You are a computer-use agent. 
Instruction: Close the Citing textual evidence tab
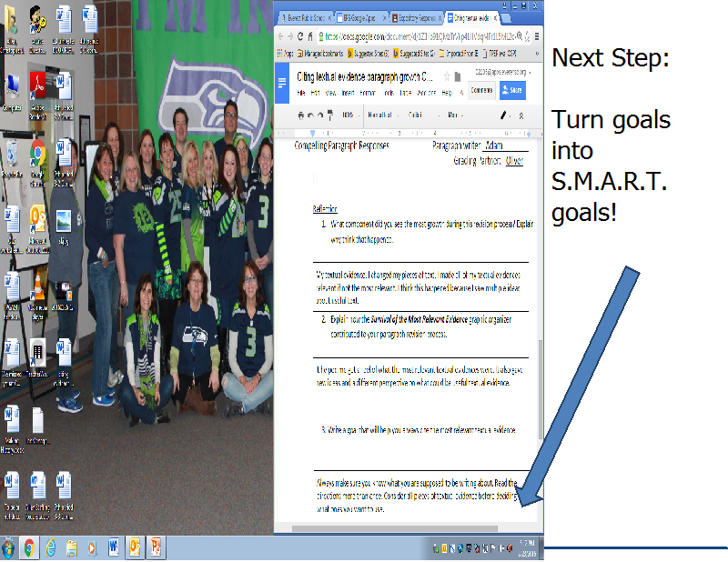pyautogui.click(x=496, y=18)
